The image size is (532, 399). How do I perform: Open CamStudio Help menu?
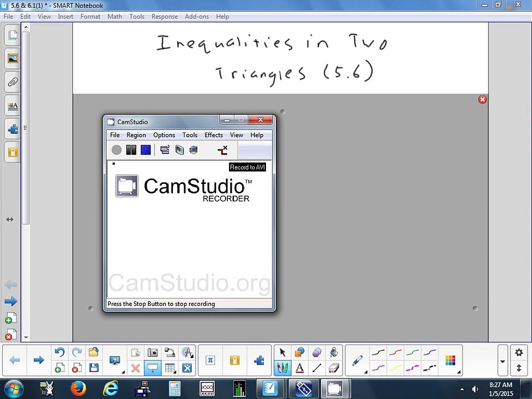click(x=257, y=135)
